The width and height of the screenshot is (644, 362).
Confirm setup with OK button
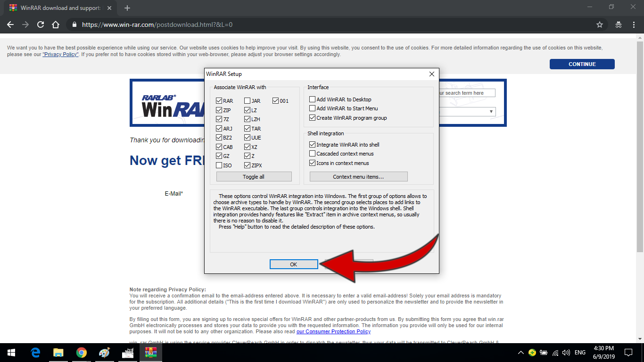[294, 264]
